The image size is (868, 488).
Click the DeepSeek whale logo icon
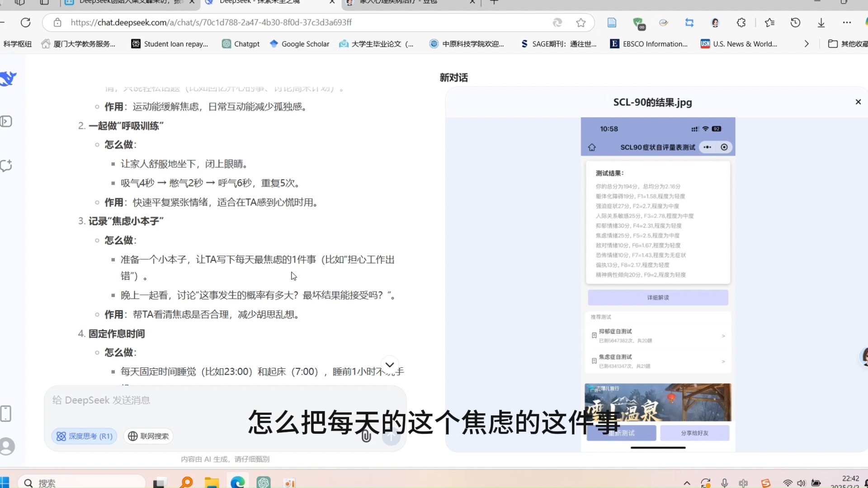[8, 79]
